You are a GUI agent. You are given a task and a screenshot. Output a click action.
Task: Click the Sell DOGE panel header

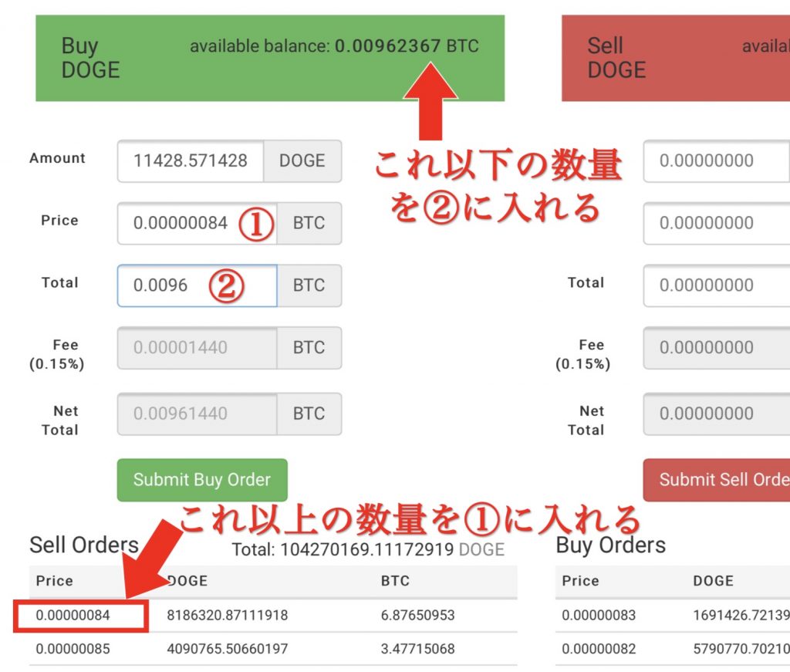point(676,58)
